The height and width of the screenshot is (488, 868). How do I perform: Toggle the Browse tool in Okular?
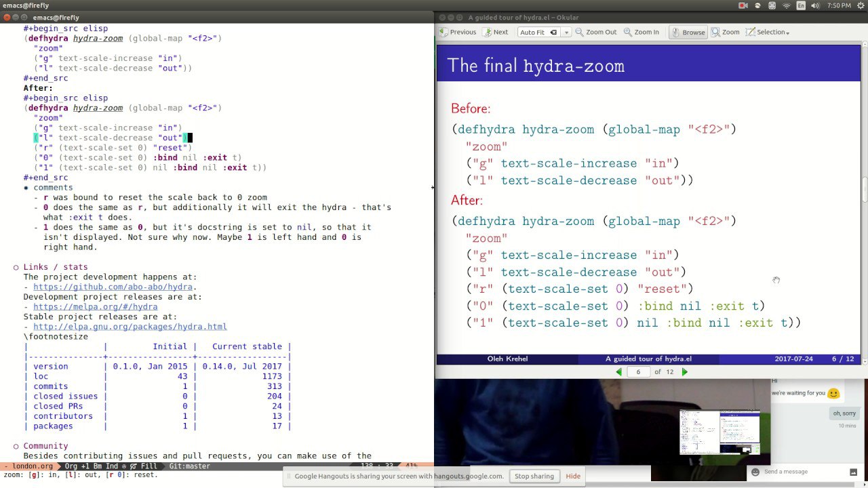(688, 32)
